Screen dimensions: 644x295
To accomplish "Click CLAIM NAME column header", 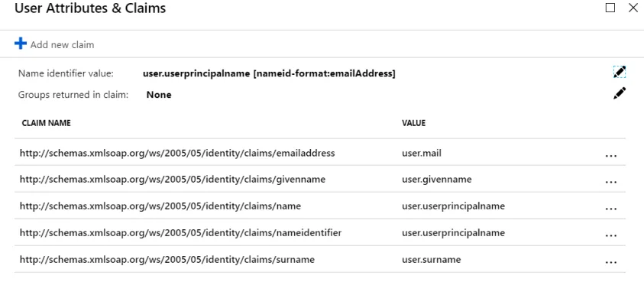I will [x=46, y=123].
